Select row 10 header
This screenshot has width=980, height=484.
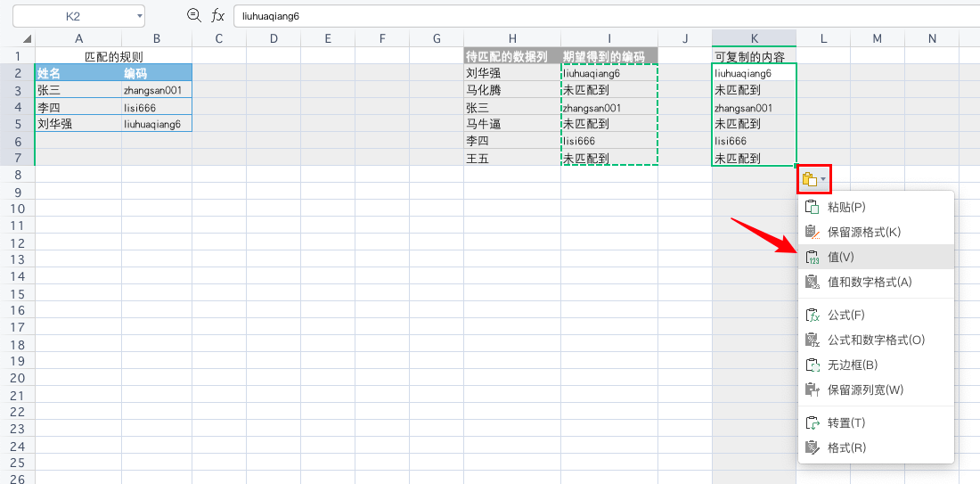(x=17, y=208)
